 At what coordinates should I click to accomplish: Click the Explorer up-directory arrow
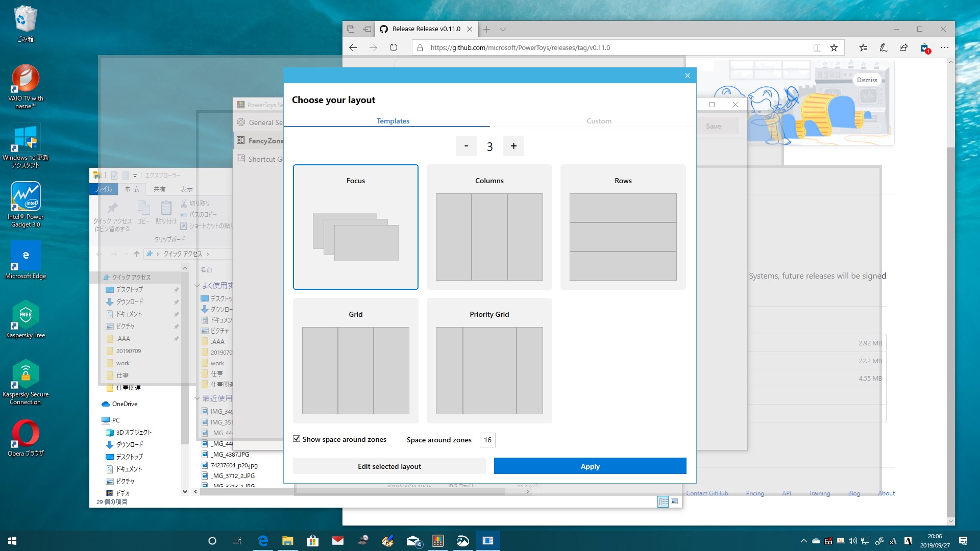coord(137,254)
